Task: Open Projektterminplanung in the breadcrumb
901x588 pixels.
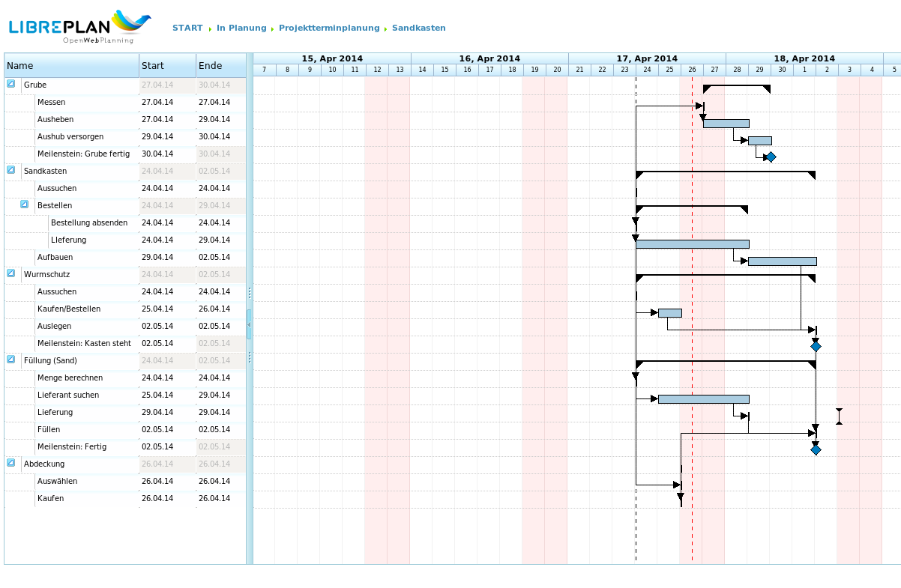Action: click(x=329, y=28)
